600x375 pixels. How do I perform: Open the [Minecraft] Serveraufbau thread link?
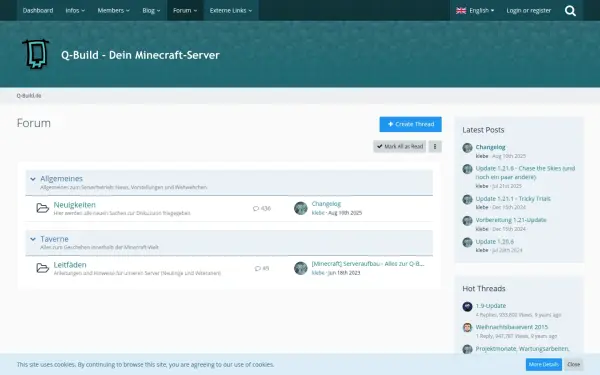coord(368,264)
